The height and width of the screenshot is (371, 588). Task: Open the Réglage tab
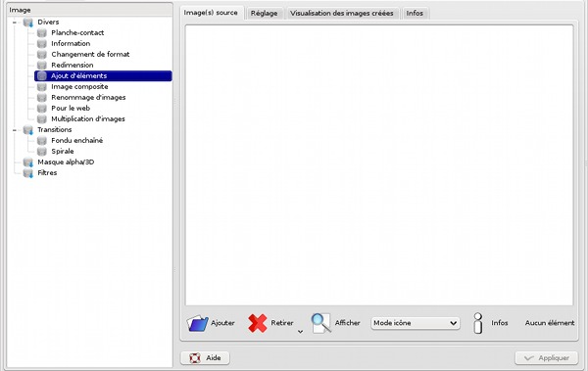265,14
